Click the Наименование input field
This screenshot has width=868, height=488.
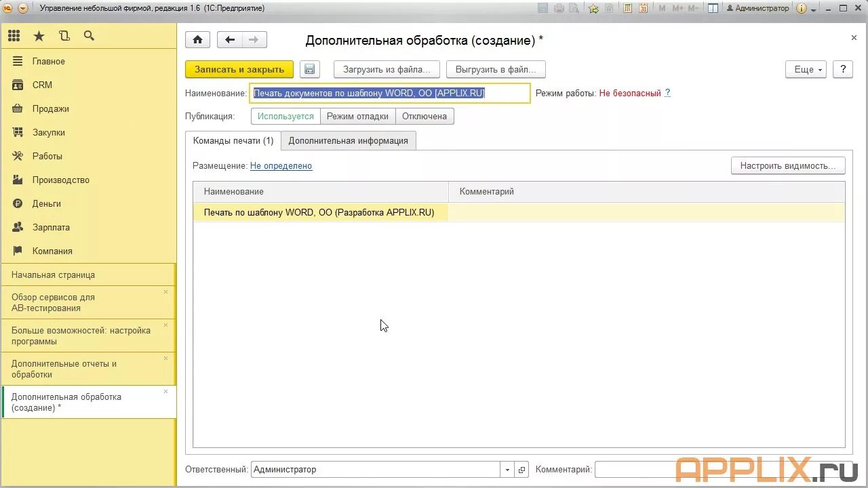tap(390, 94)
